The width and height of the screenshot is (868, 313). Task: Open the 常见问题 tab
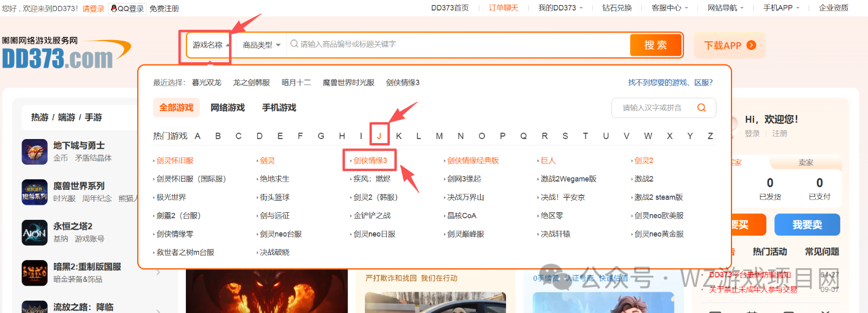click(x=822, y=251)
